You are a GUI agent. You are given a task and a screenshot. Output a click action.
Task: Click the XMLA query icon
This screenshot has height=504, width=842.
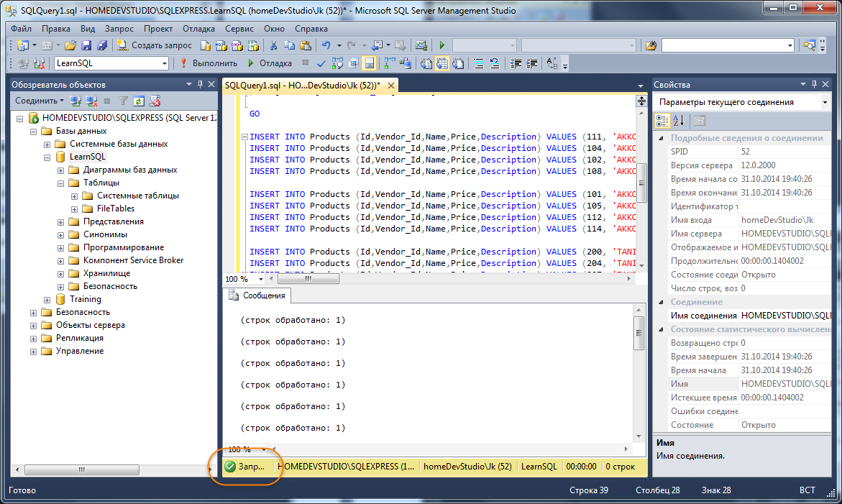click(x=253, y=45)
